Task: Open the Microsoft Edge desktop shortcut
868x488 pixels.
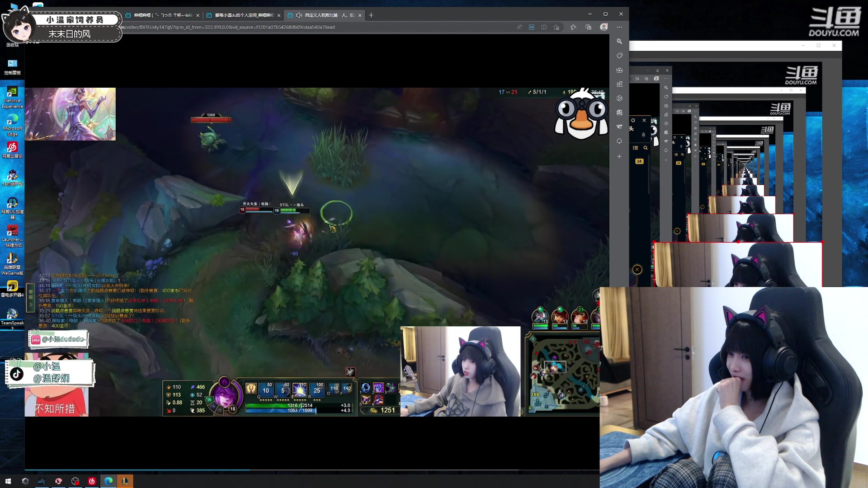Action: click(12, 125)
